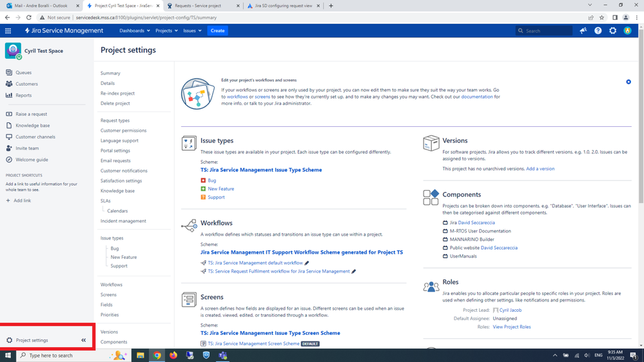
Task: Open the Welcome guide in sidebar
Action: [x=32, y=160]
